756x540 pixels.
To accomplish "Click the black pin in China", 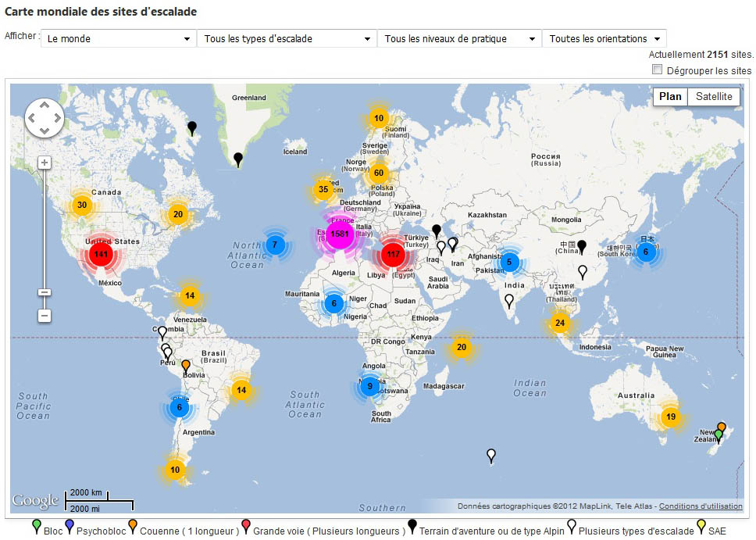I will pyautogui.click(x=582, y=247).
